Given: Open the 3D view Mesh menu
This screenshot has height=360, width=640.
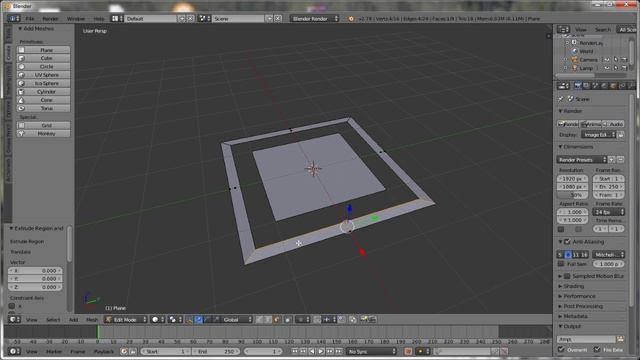Looking at the screenshot, I should tap(92, 320).
